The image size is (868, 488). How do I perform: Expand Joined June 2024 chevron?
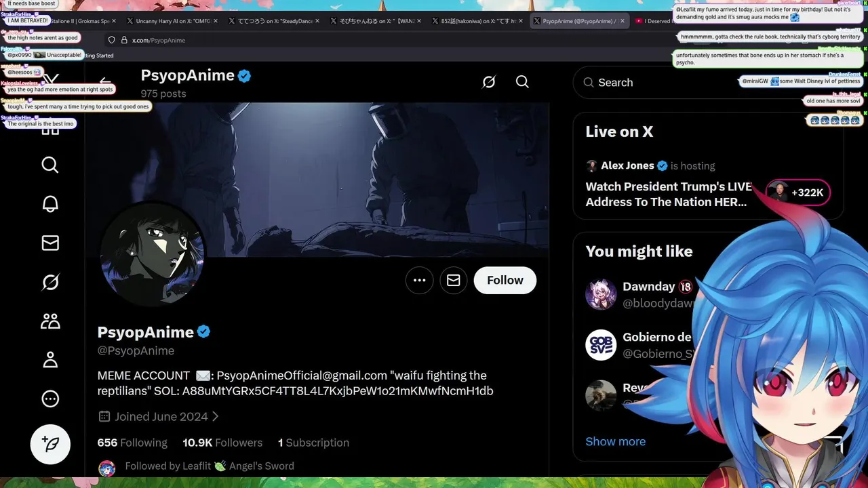pyautogui.click(x=216, y=417)
